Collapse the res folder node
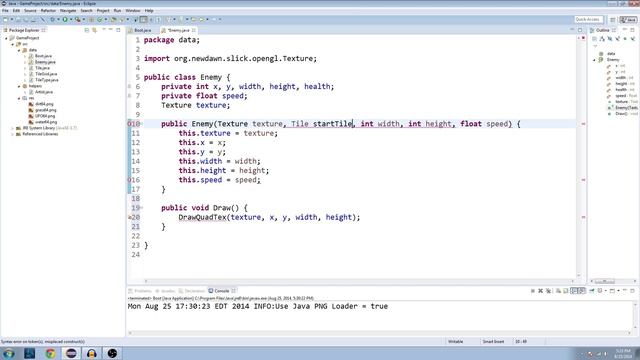 pyautogui.click(x=19, y=98)
